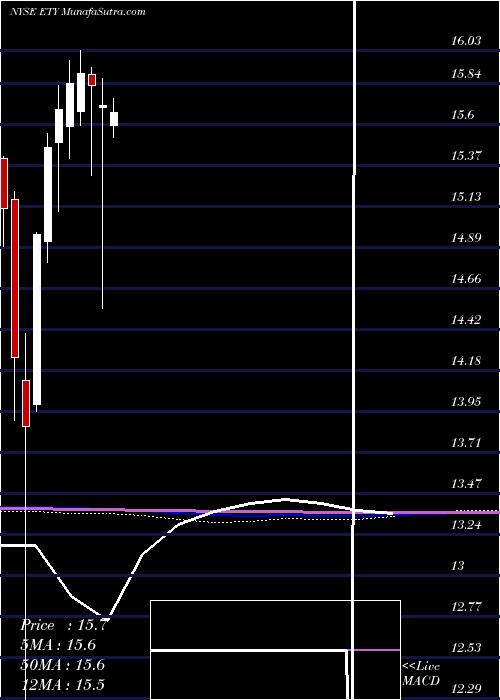Click the 15.6 price axis label
This screenshot has width=500, height=700.
[x=462, y=115]
